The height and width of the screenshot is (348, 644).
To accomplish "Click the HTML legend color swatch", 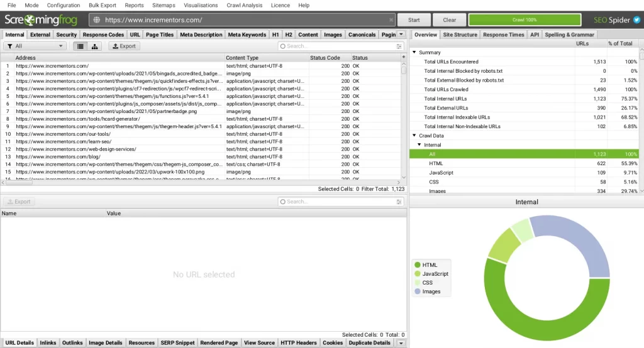I will [x=418, y=264].
